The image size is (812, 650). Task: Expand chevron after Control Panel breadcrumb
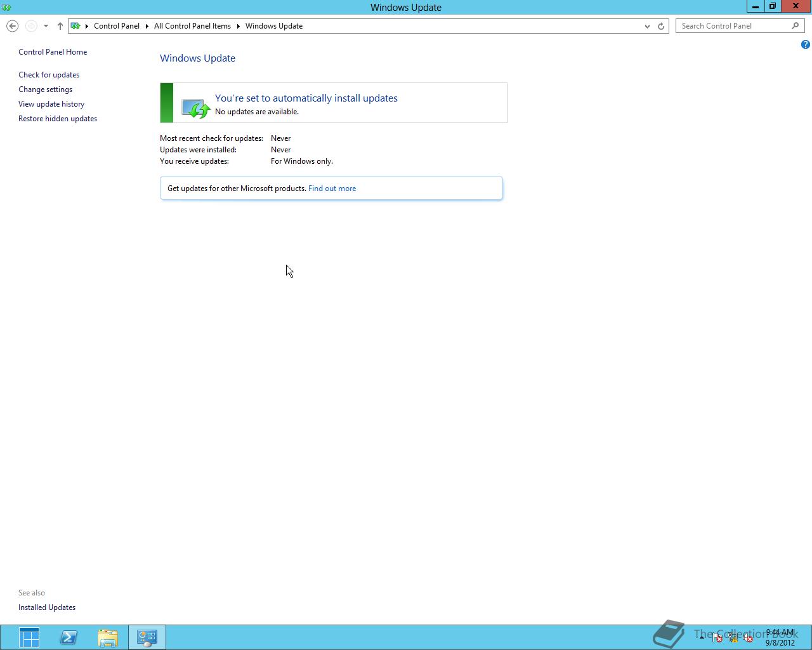tap(147, 26)
